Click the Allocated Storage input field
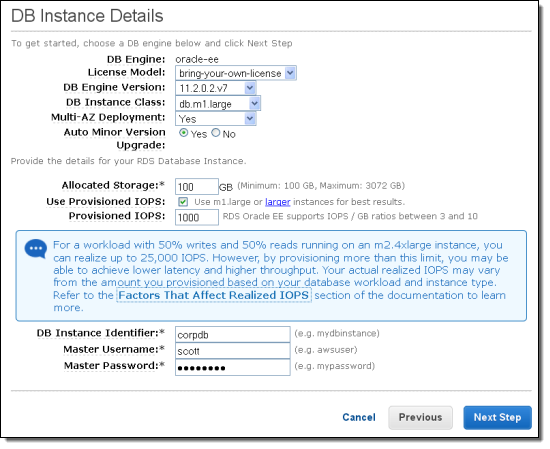The image size is (550, 449). pos(197,187)
